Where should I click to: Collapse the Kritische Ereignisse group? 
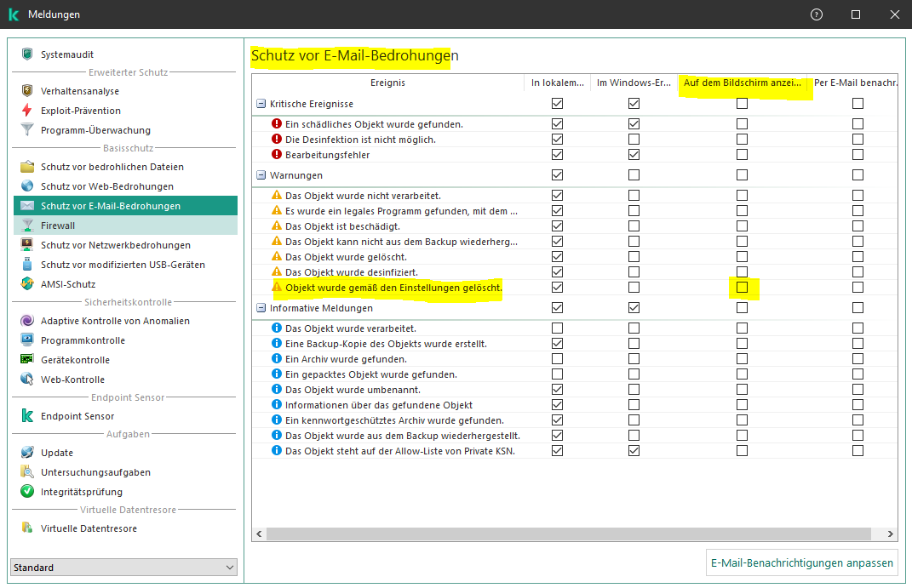(261, 104)
